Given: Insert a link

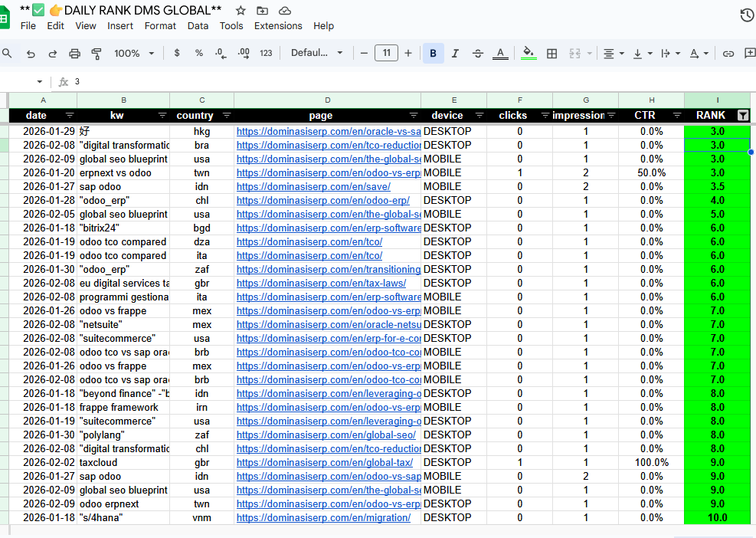Looking at the screenshot, I should pyautogui.click(x=728, y=54).
